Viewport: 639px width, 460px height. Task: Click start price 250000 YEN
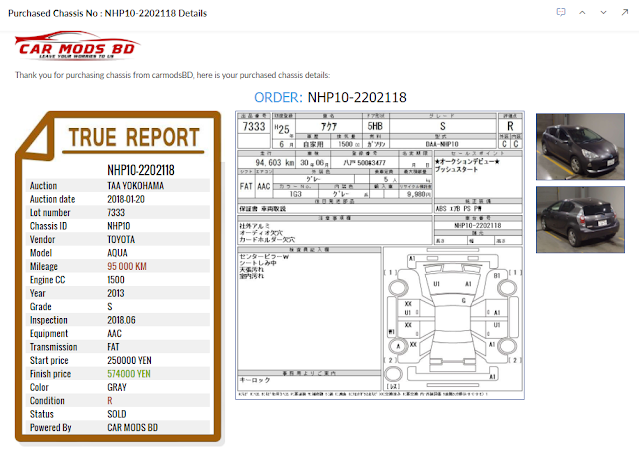click(129, 361)
